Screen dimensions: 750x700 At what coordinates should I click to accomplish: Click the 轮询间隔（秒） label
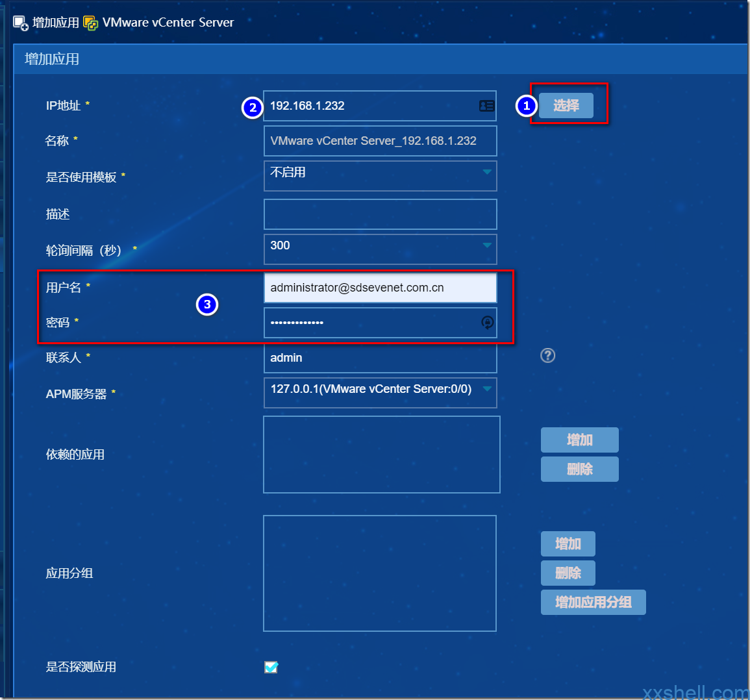pyautogui.click(x=84, y=250)
